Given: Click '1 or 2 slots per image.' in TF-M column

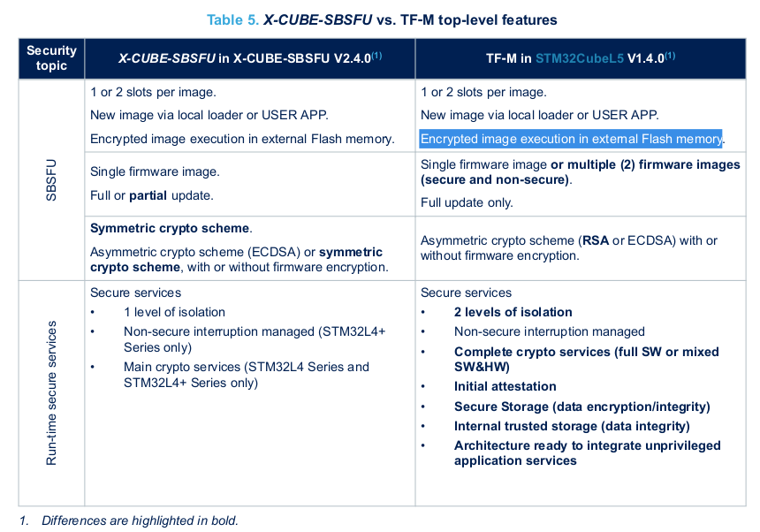Looking at the screenshot, I should point(483,92).
